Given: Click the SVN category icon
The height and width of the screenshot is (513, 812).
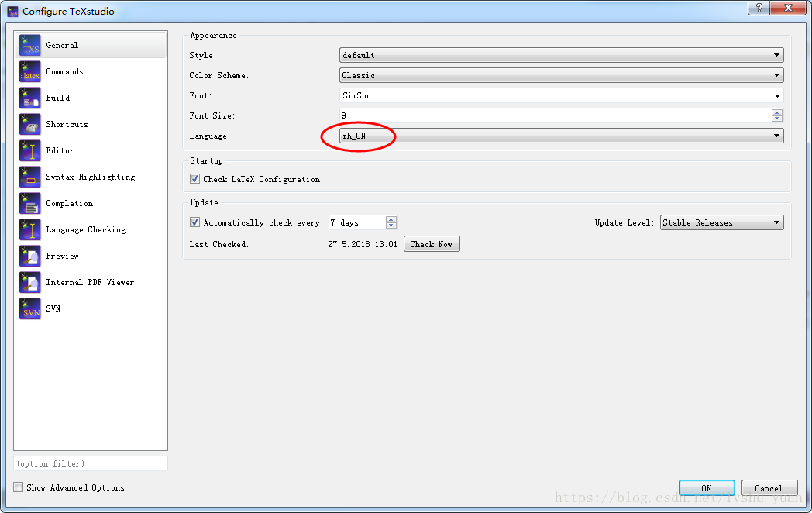Looking at the screenshot, I should pos(30,309).
